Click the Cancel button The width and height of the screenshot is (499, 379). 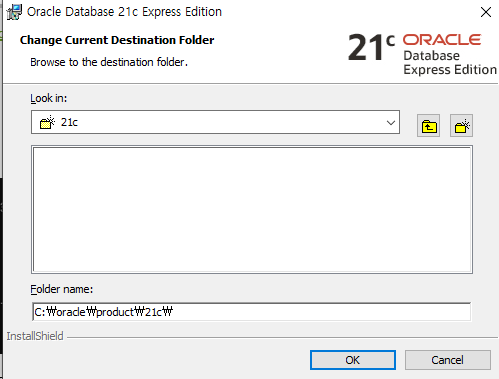[447, 360]
